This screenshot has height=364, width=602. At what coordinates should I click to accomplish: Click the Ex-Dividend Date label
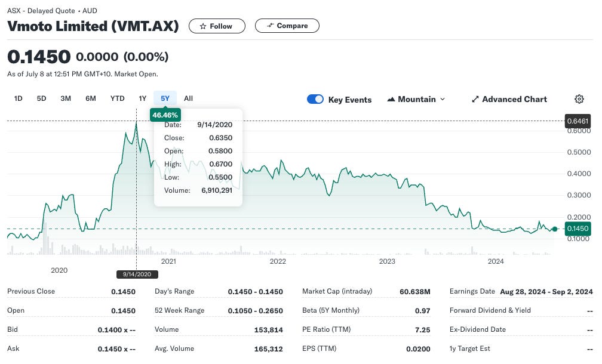[478, 329]
